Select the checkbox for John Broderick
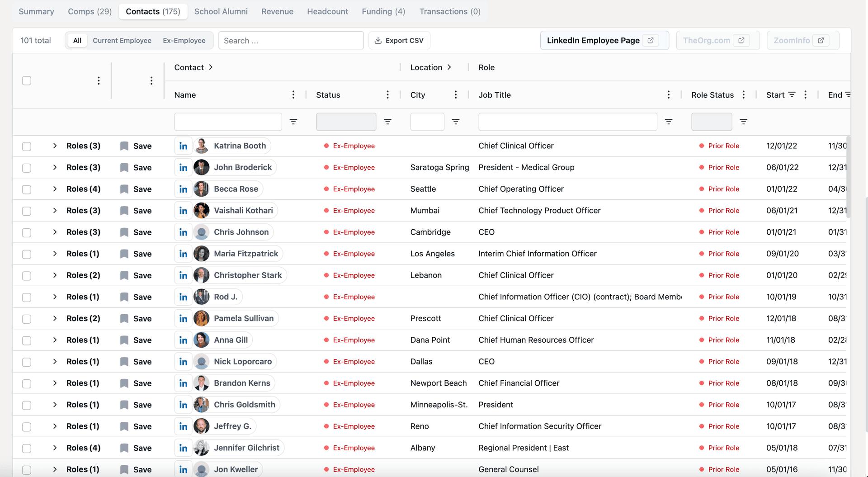The width and height of the screenshot is (868, 477). (x=27, y=168)
